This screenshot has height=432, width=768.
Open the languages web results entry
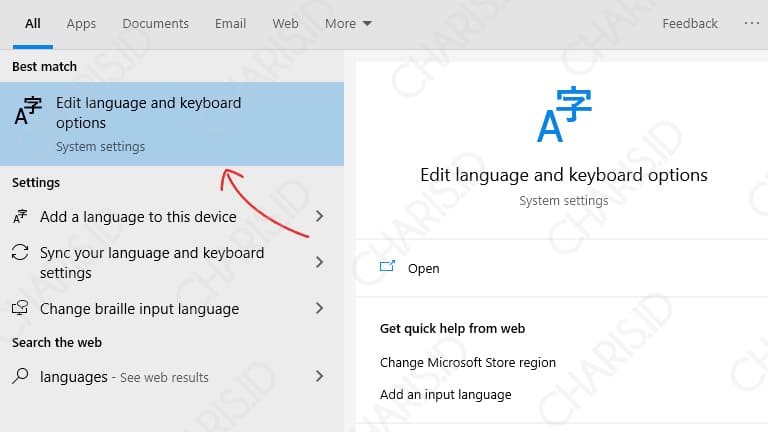172,377
